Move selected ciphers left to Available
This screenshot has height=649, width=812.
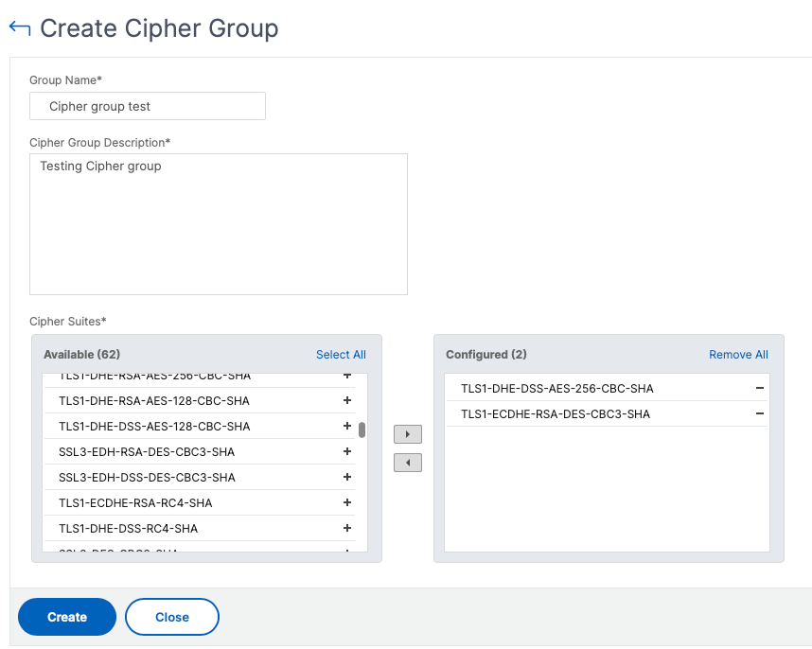click(x=408, y=463)
